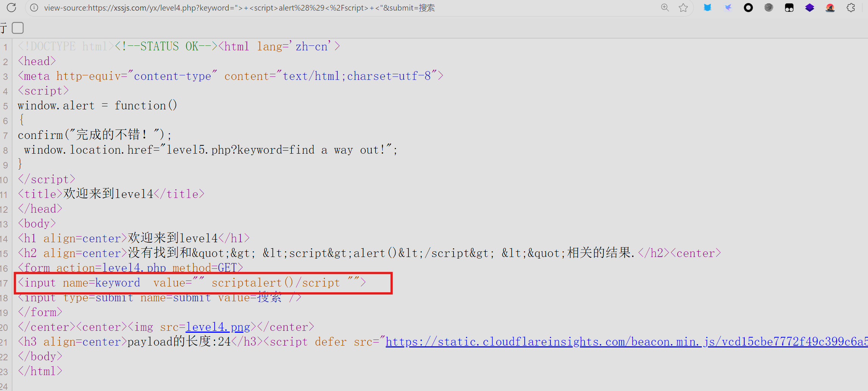The height and width of the screenshot is (391, 868).
Task: Open the Extensions puzzle-piece menu
Action: [x=851, y=8]
